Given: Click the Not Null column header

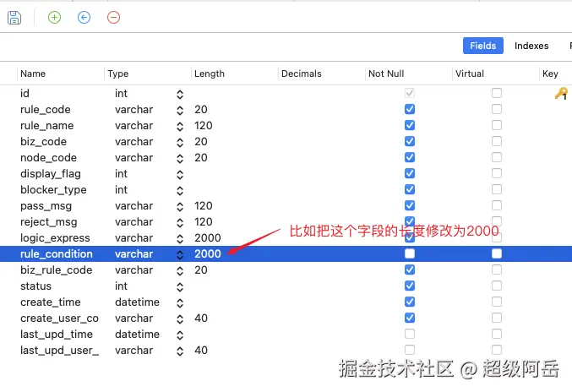Looking at the screenshot, I should (386, 73).
